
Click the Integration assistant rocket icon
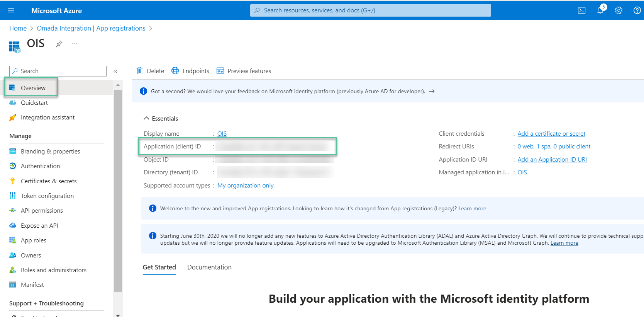(x=13, y=118)
